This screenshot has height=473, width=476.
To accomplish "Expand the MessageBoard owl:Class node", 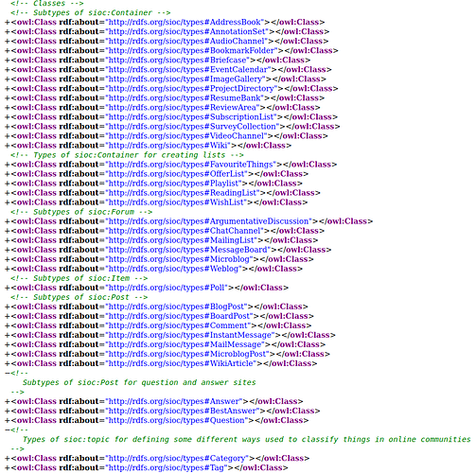I will (x=8, y=250).
